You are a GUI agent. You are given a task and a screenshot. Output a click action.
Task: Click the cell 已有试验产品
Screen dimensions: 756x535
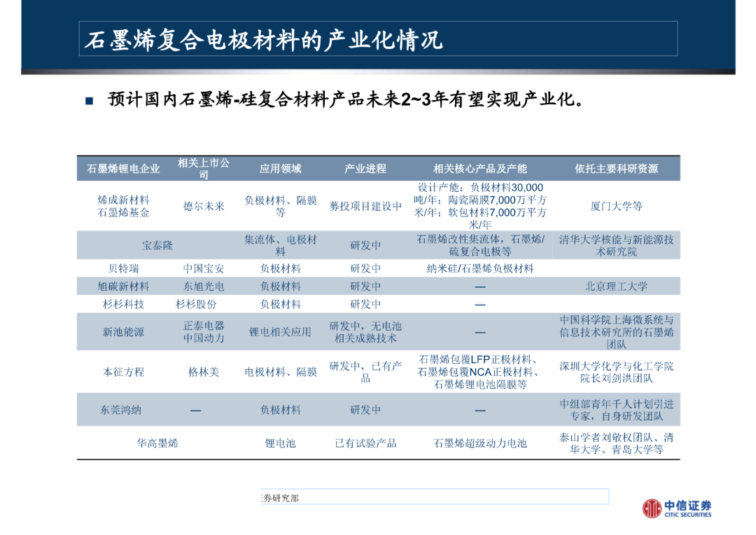(x=365, y=443)
